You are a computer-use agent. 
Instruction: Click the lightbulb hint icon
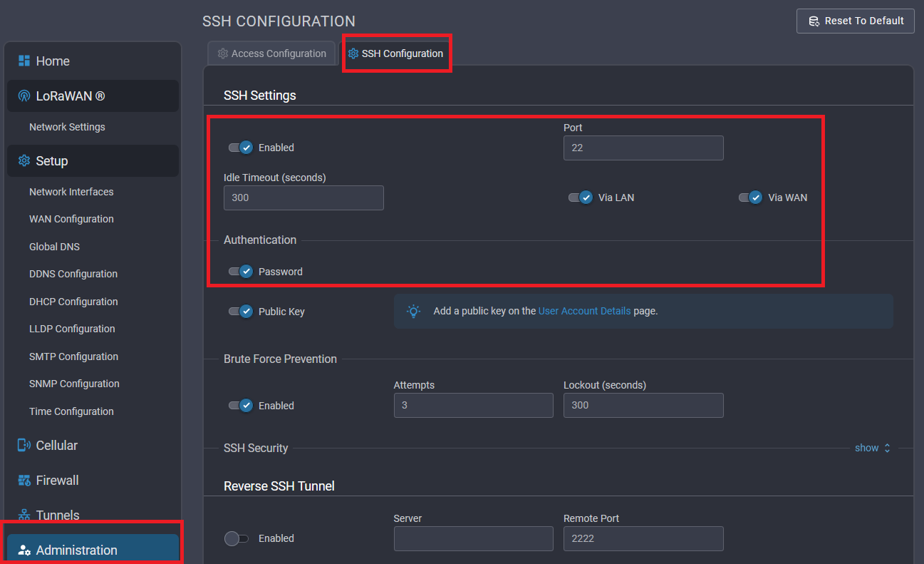click(x=413, y=312)
